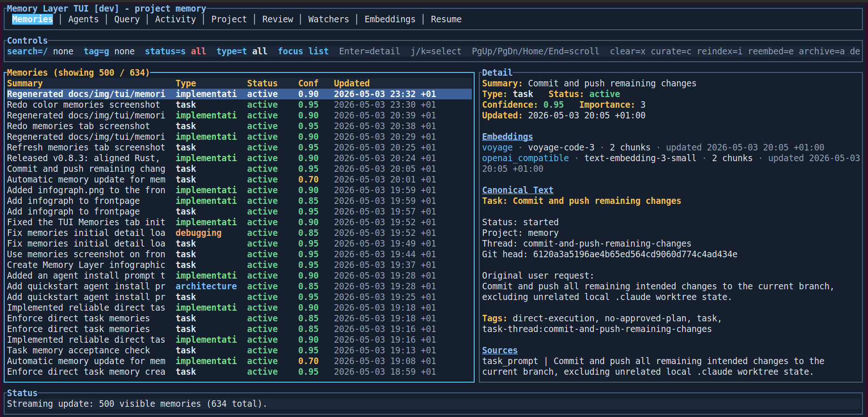Click the Embeddings heading in Detail
868x417 pixels.
tap(507, 137)
